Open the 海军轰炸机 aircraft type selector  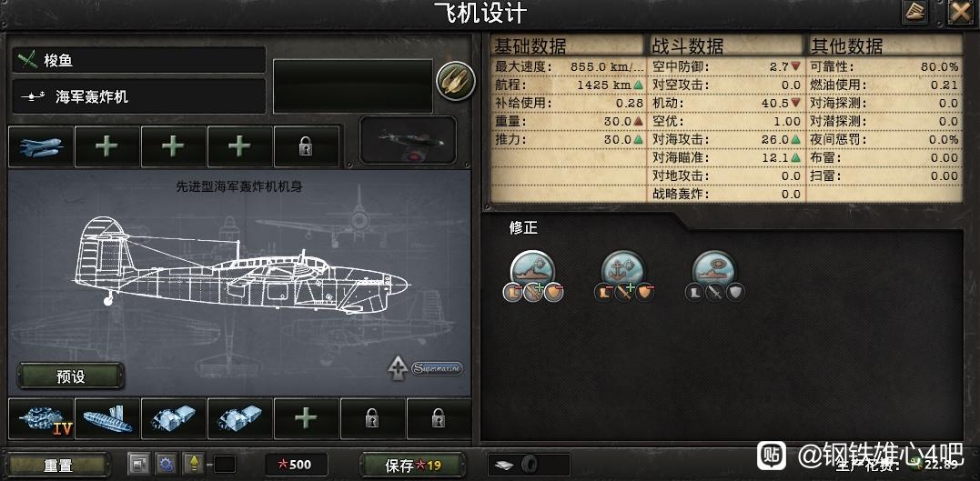[138, 96]
